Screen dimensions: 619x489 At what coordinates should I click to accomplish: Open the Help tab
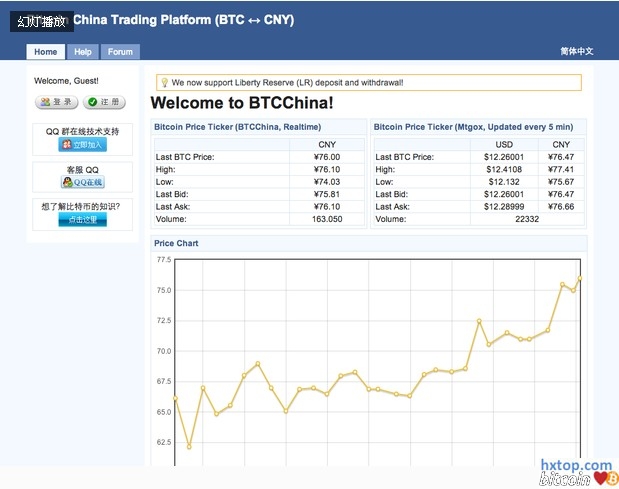83,52
